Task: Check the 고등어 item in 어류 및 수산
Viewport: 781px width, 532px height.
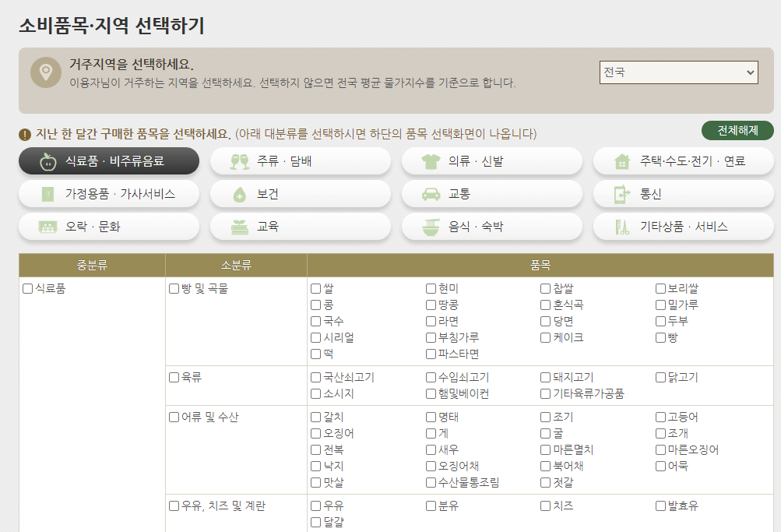Action: point(660,417)
